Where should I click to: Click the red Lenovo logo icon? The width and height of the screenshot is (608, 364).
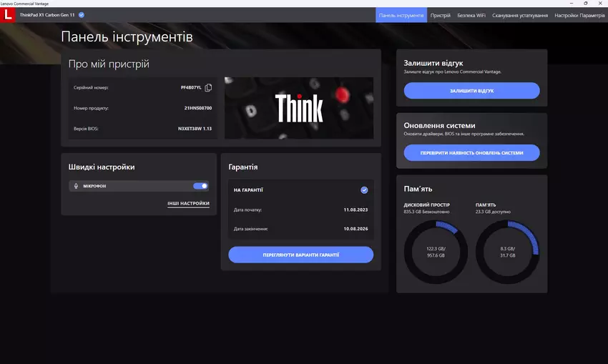[x=8, y=15]
